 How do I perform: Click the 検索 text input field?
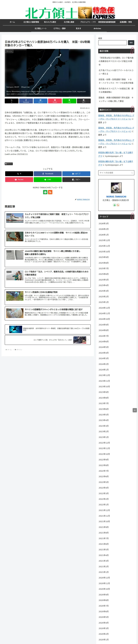pyautogui.click(x=112, y=43)
